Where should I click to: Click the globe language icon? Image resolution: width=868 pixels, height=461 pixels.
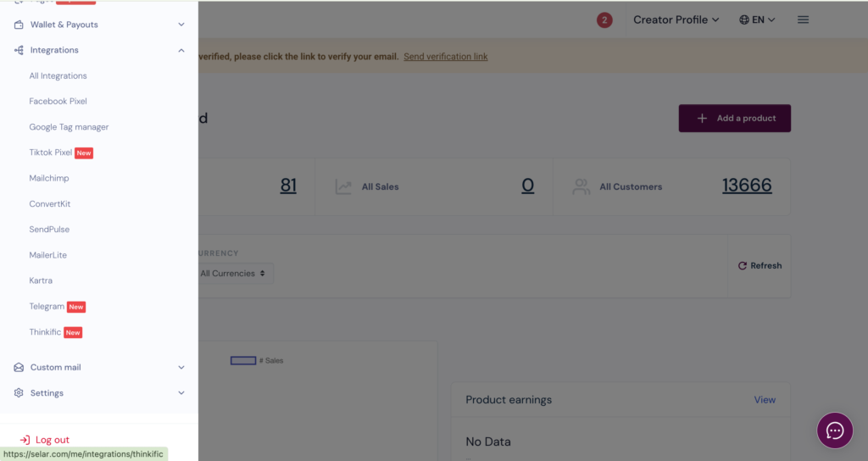(x=744, y=19)
